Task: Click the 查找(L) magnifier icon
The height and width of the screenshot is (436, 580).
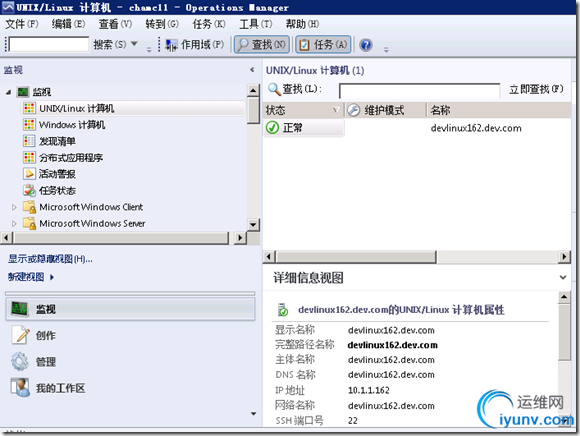Action: [x=274, y=89]
